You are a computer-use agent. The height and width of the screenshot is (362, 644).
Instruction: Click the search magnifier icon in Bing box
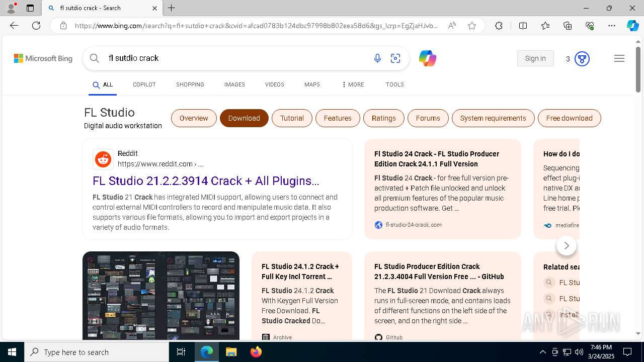(x=94, y=58)
